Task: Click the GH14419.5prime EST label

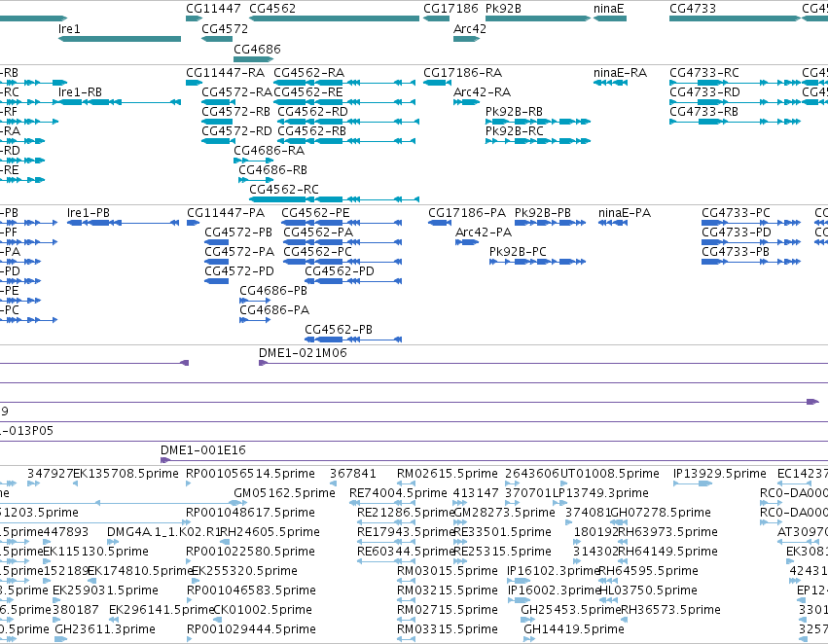Action: click(x=574, y=629)
